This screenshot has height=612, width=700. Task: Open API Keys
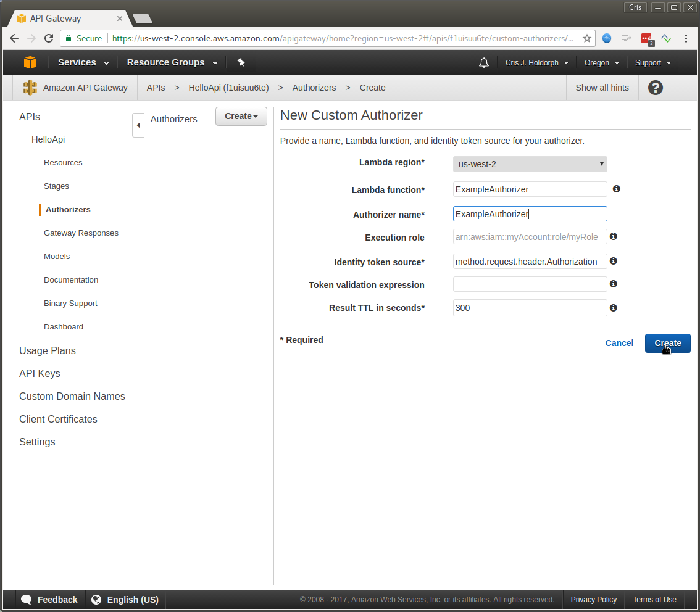(x=40, y=373)
